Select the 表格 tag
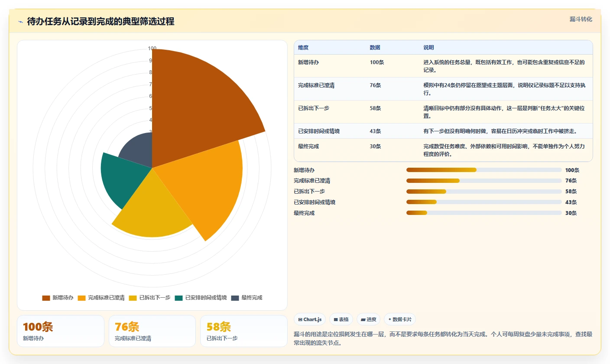Screen dimensions: 610x364 coord(341,319)
